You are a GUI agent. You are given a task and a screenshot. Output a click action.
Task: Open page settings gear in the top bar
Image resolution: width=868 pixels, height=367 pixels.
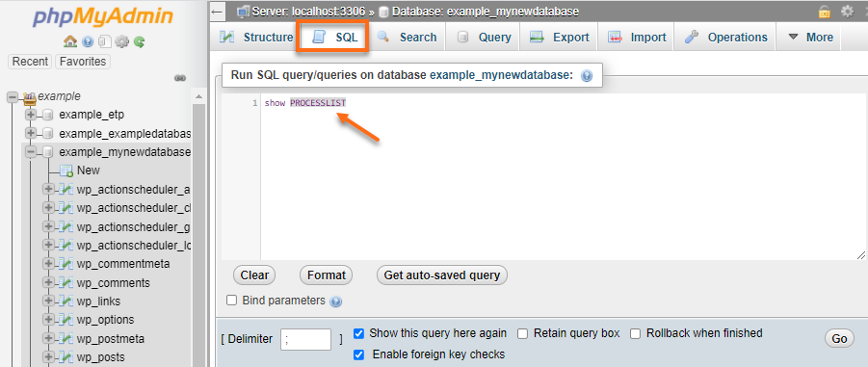point(847,11)
